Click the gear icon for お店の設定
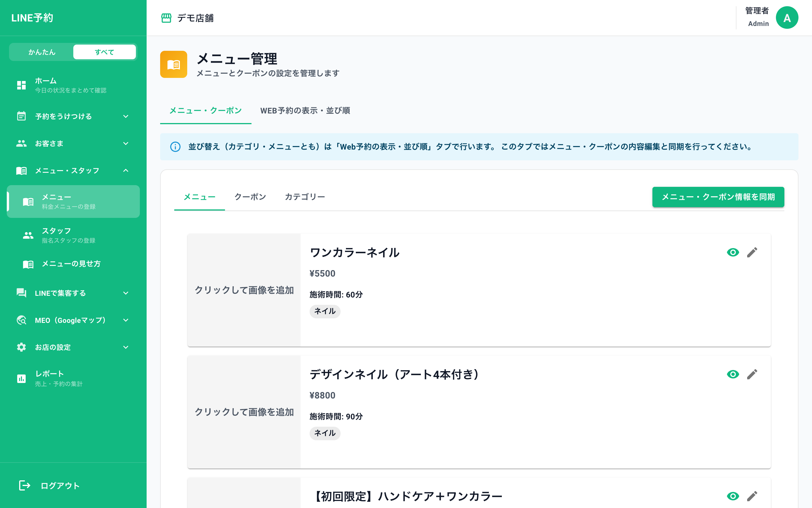The image size is (812, 508). pos(21,347)
